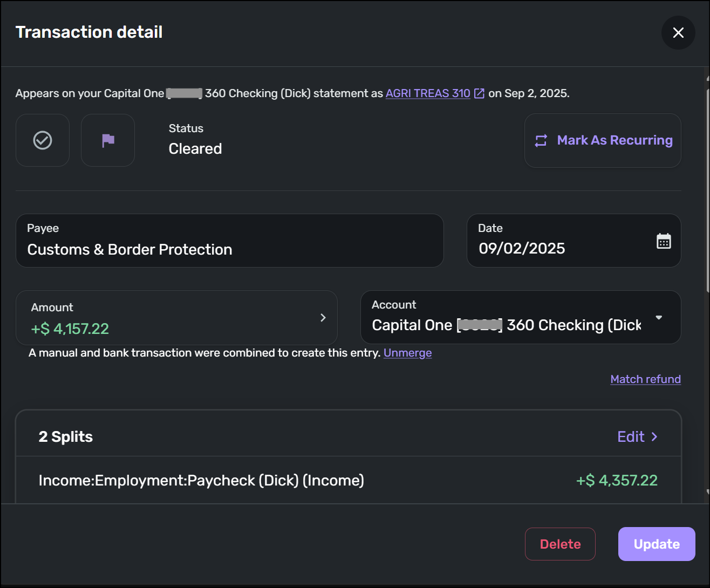Select the Match refund link

point(645,379)
